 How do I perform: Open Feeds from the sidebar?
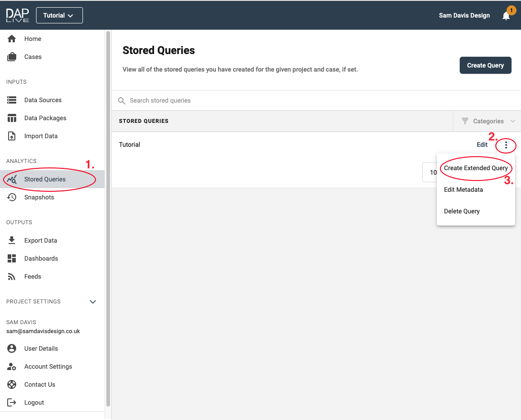pos(32,276)
